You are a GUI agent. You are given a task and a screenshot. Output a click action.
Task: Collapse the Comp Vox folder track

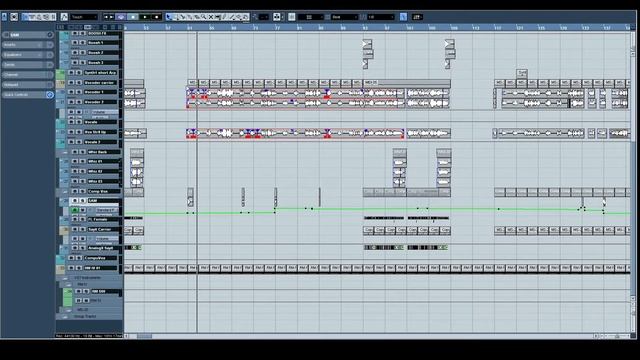pos(65,191)
